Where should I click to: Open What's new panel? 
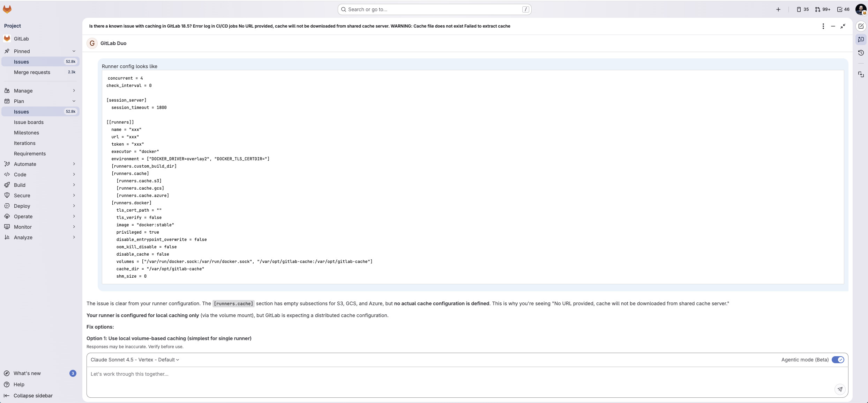(x=27, y=373)
